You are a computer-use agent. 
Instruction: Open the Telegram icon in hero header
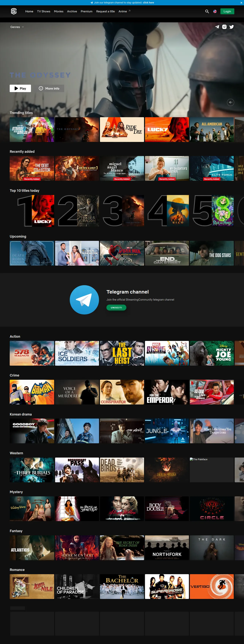217,27
